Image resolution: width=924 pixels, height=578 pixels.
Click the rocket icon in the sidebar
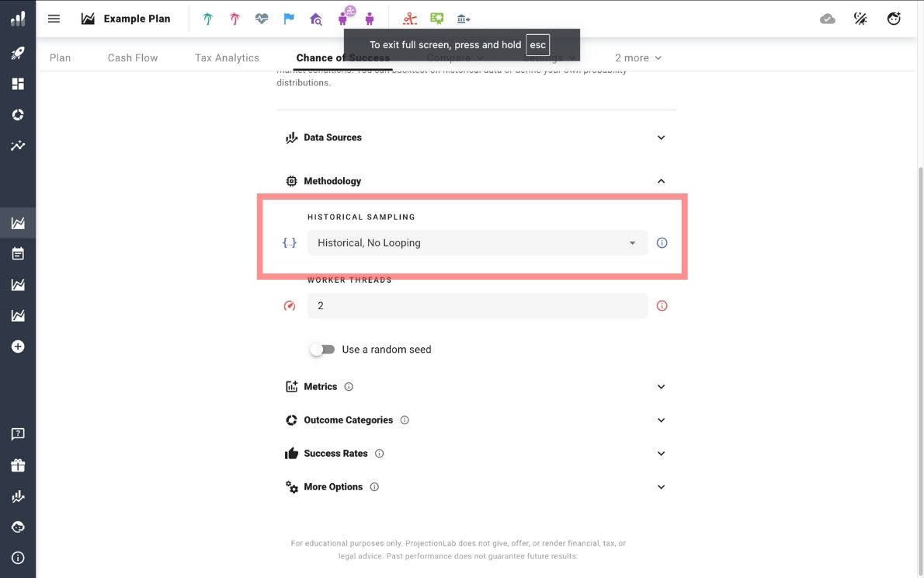pos(18,53)
